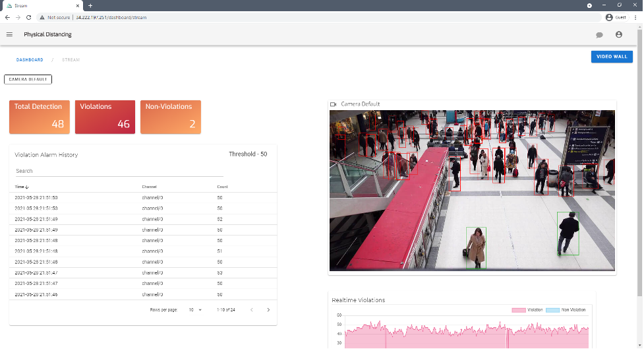Click the Count column header
Viewport: 644px width, 349px height.
tap(222, 187)
